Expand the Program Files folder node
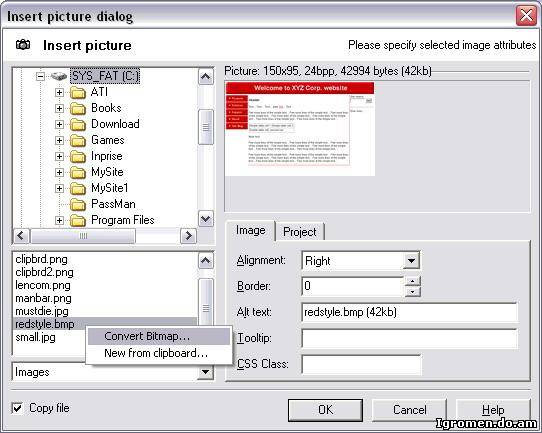Image resolution: width=542 pixels, height=433 pixels. pyautogui.click(x=59, y=220)
